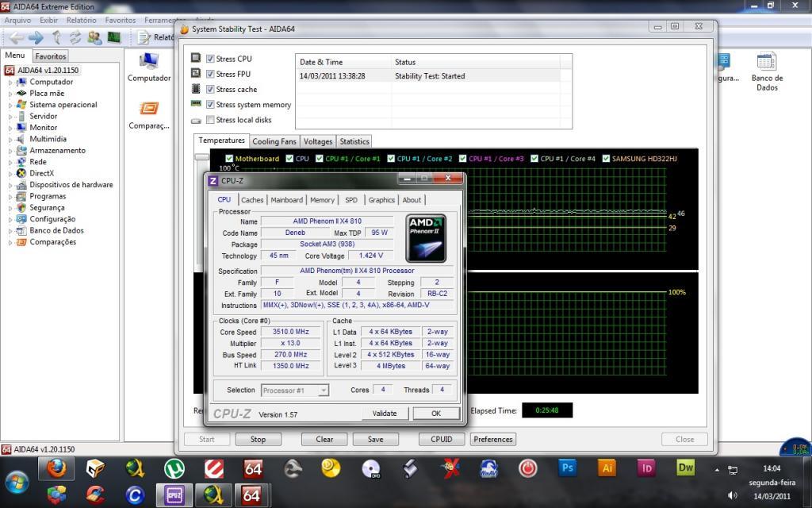The height and width of the screenshot is (508, 812).
Task: Toggle the Stress system memory checkbox
Action: tap(210, 104)
